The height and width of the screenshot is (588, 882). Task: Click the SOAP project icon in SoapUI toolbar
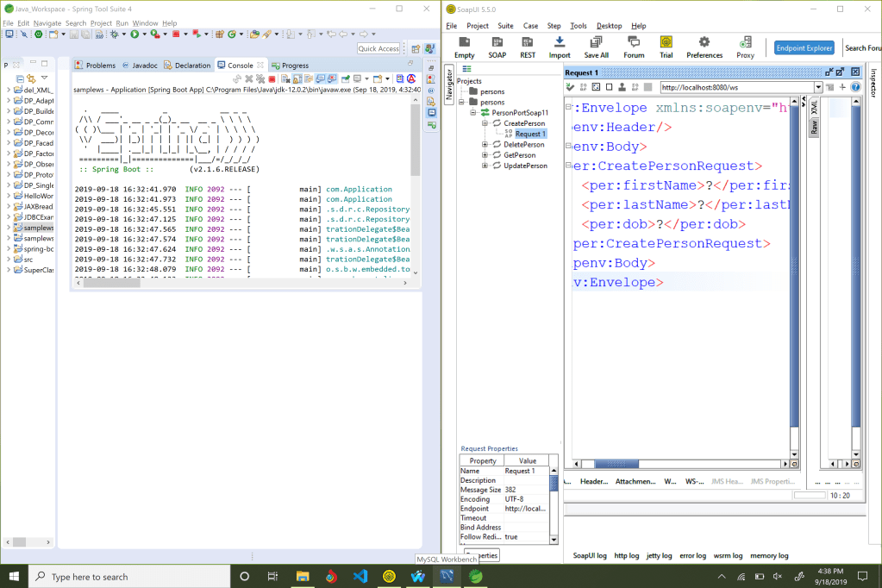coord(497,43)
